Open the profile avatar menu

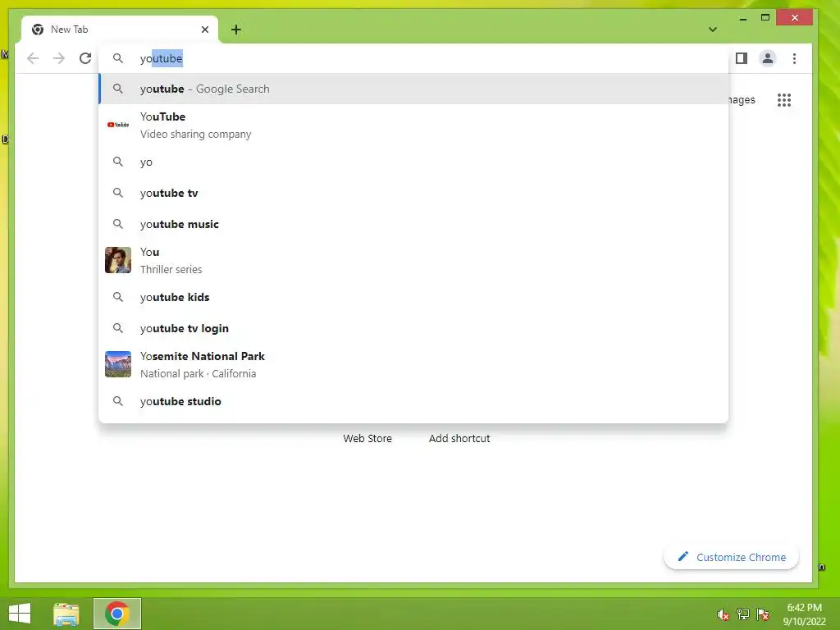(x=768, y=58)
